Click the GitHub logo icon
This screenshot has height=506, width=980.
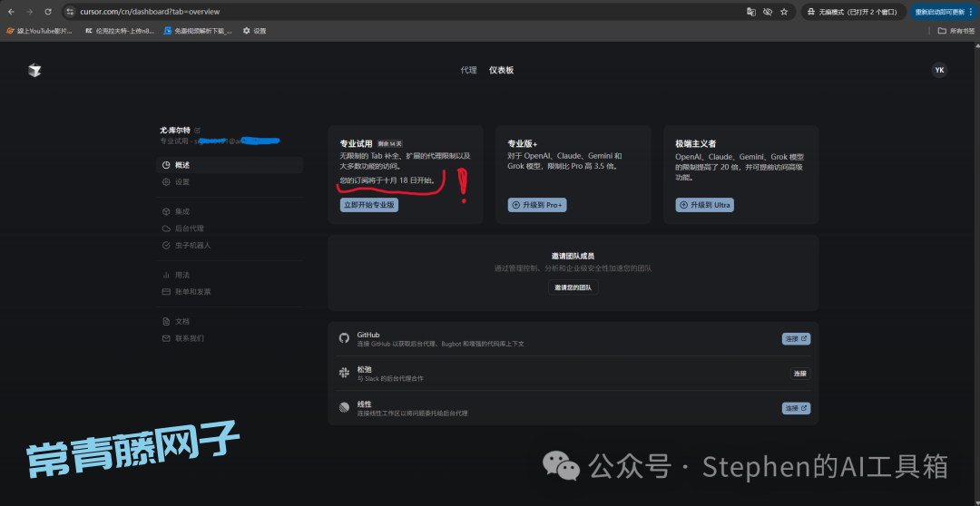(344, 338)
